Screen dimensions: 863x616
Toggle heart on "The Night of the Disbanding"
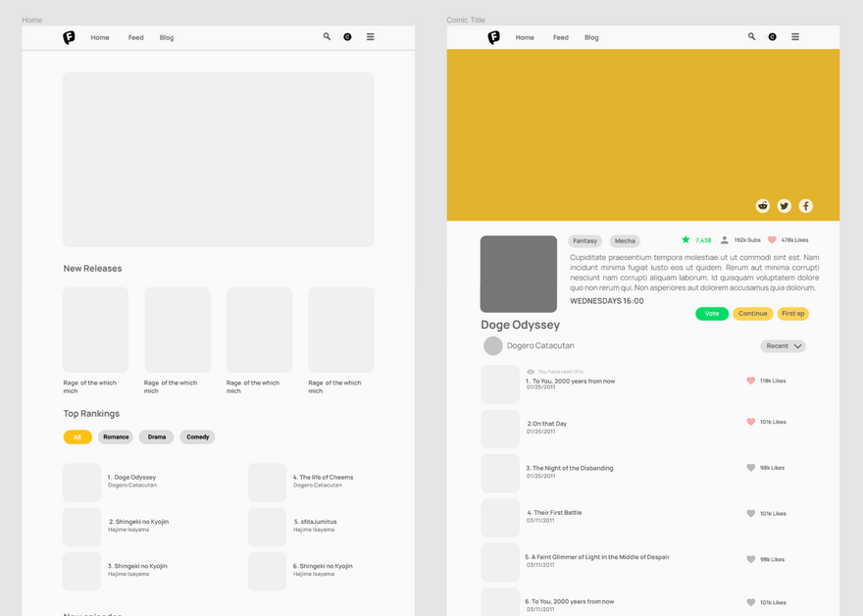[x=750, y=468]
